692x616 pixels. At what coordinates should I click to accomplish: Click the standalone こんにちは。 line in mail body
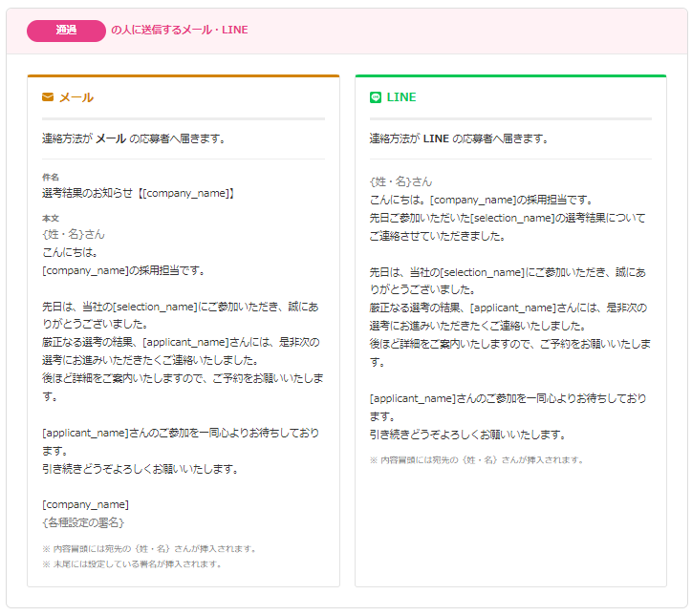point(71,252)
